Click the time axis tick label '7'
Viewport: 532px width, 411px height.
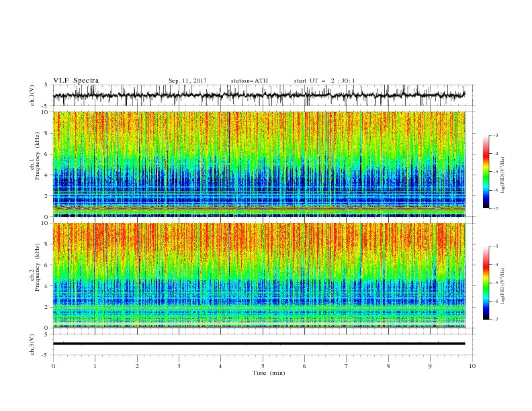click(347, 366)
